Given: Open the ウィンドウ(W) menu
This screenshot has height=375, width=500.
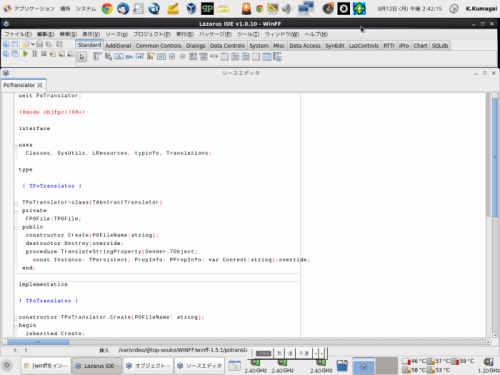Looking at the screenshot, I should (x=282, y=34).
